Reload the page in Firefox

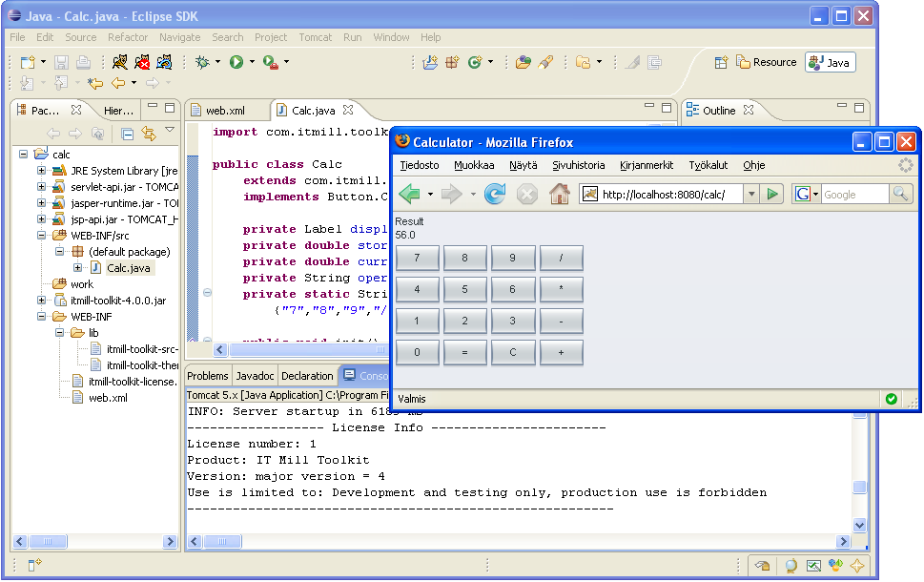[x=495, y=195]
